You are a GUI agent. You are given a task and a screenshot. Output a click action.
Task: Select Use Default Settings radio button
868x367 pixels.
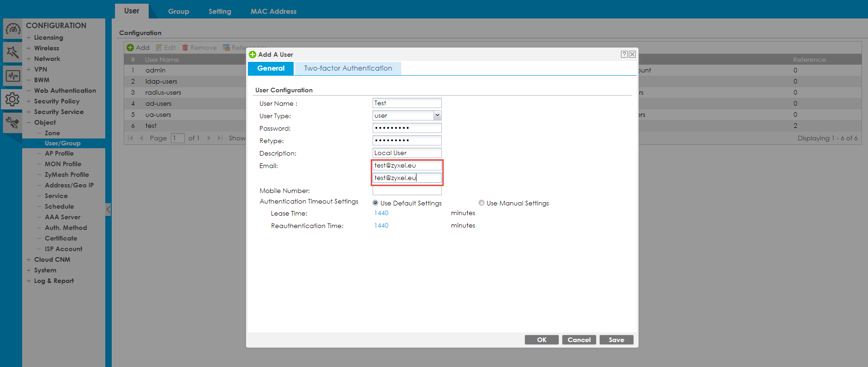[375, 203]
